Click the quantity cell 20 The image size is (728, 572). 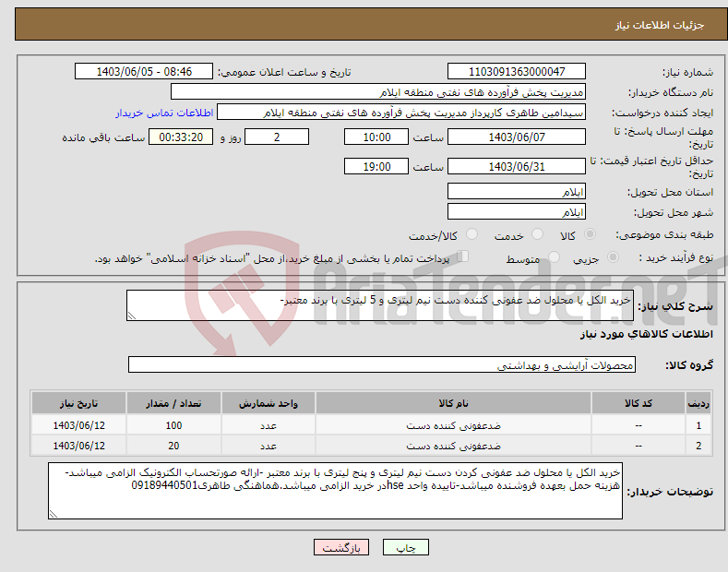click(173, 446)
